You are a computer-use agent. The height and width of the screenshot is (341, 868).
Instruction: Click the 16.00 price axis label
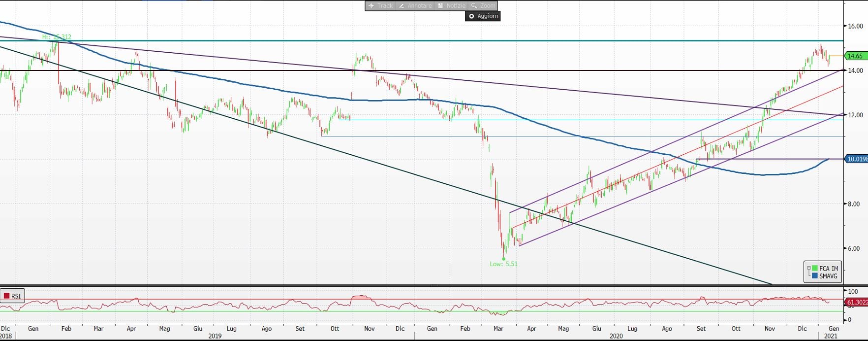coord(855,26)
